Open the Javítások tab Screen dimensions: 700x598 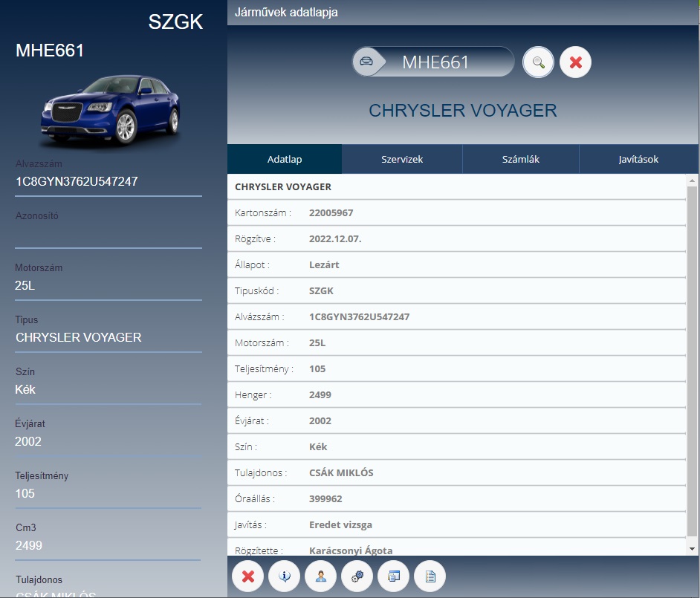(x=638, y=159)
